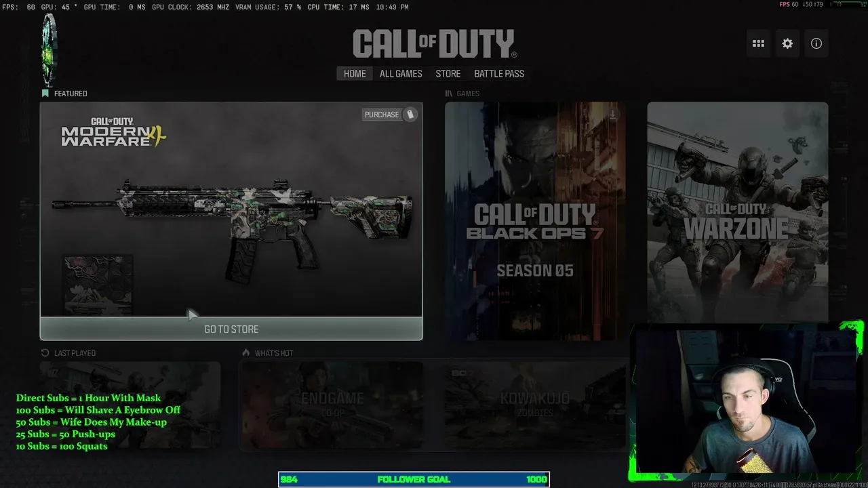Click the GPU CLOCK 2653 MHZ readout
Image resolution: width=868 pixels, height=488 pixels.
(191, 7)
